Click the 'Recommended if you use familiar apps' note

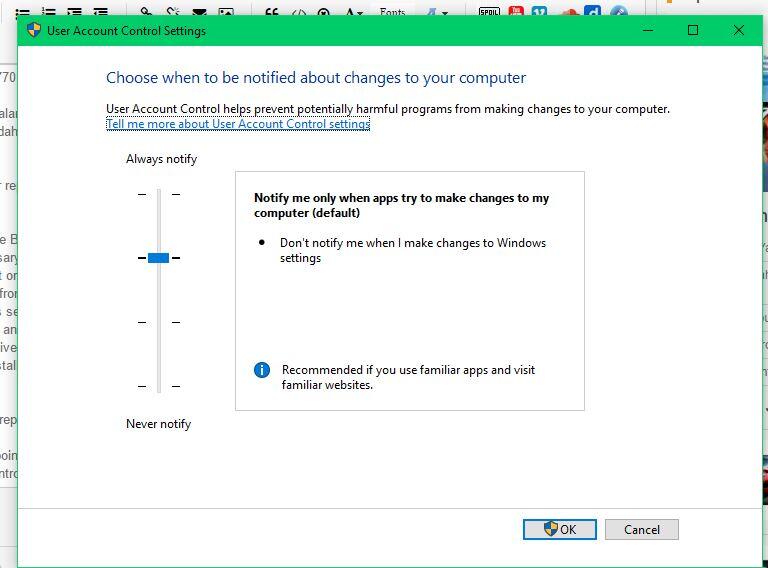[x=408, y=377]
